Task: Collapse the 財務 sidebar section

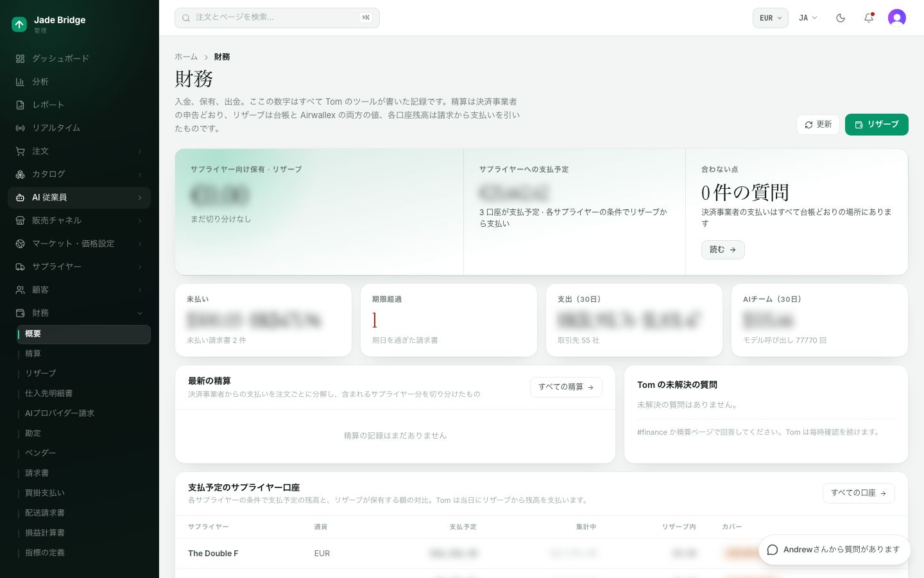Action: [79, 313]
